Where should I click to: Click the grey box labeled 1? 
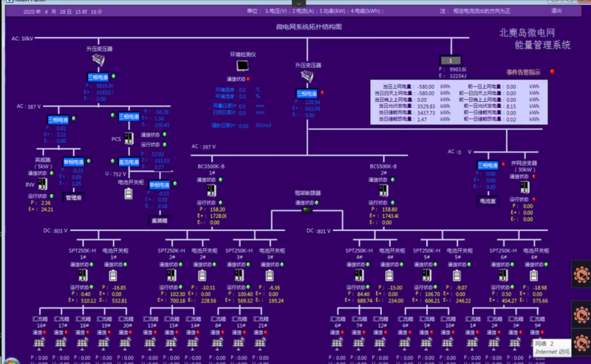coord(451,60)
